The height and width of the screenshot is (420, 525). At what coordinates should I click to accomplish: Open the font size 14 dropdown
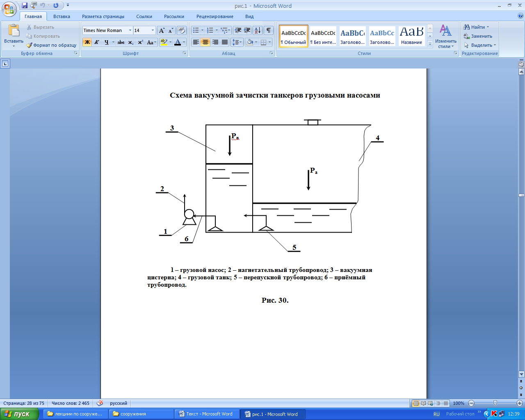point(153,30)
